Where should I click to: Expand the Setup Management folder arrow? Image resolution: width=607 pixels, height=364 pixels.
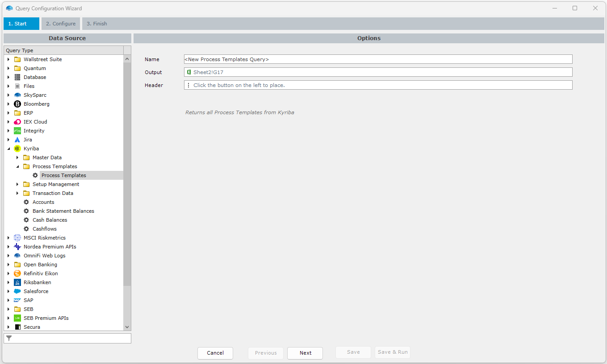(x=17, y=184)
